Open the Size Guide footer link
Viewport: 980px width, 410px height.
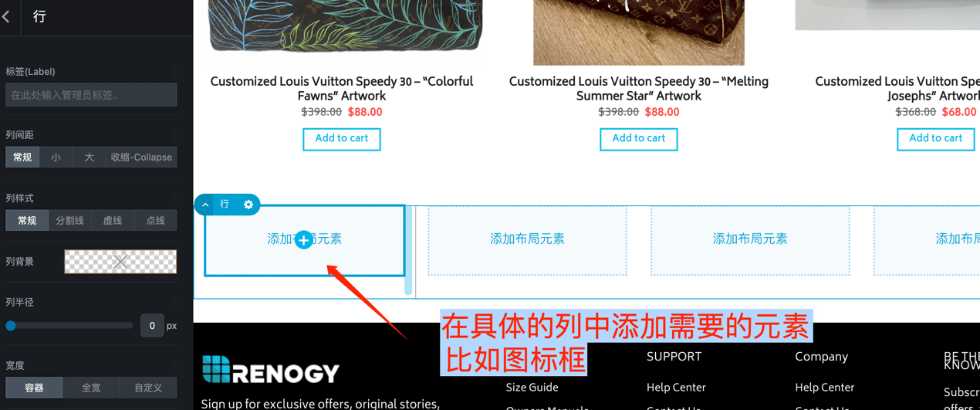[532, 388]
